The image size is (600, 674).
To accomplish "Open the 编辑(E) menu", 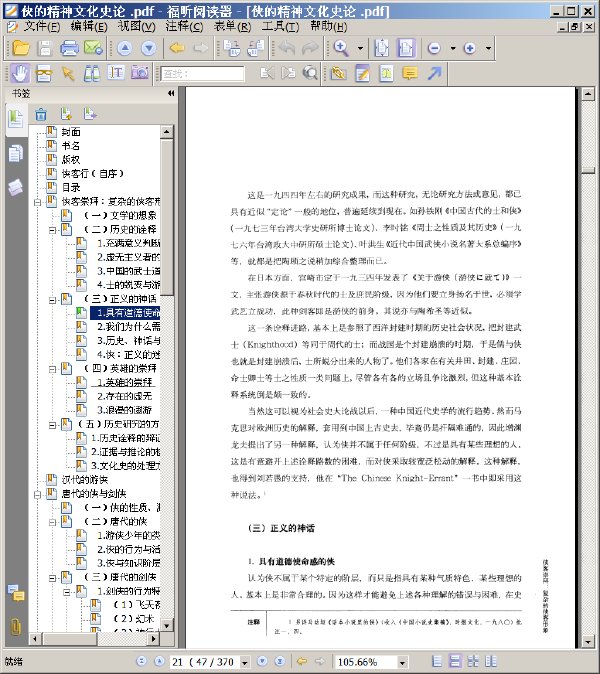I will pyautogui.click(x=89, y=27).
